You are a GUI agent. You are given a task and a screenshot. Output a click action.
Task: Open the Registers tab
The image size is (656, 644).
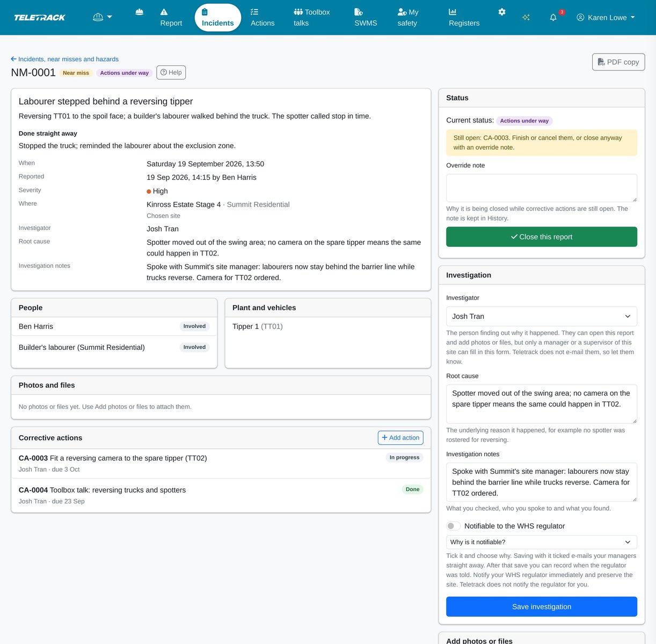coord(464,18)
